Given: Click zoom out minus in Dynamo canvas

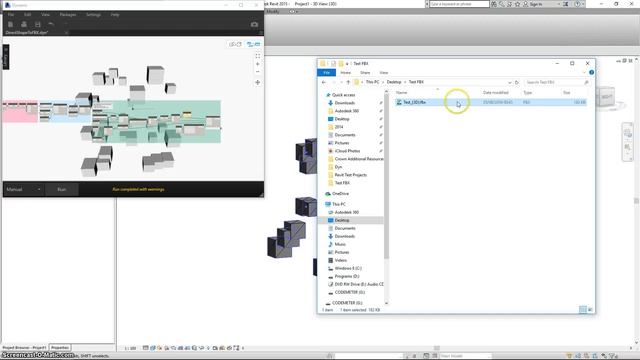Looking at the screenshot, I should (x=258, y=72).
